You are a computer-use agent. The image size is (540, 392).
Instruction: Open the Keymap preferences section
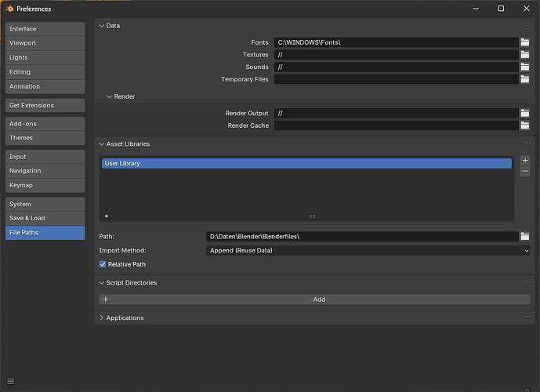tap(45, 185)
